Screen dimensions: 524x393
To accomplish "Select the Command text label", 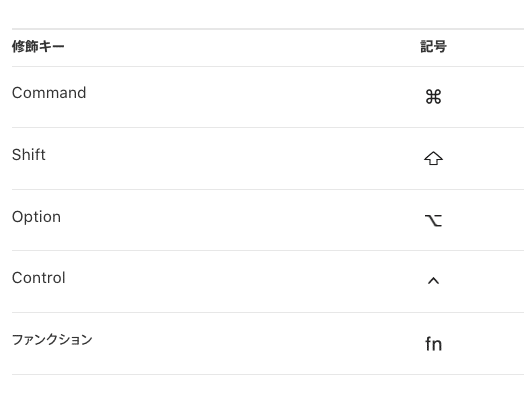I will pos(49,93).
